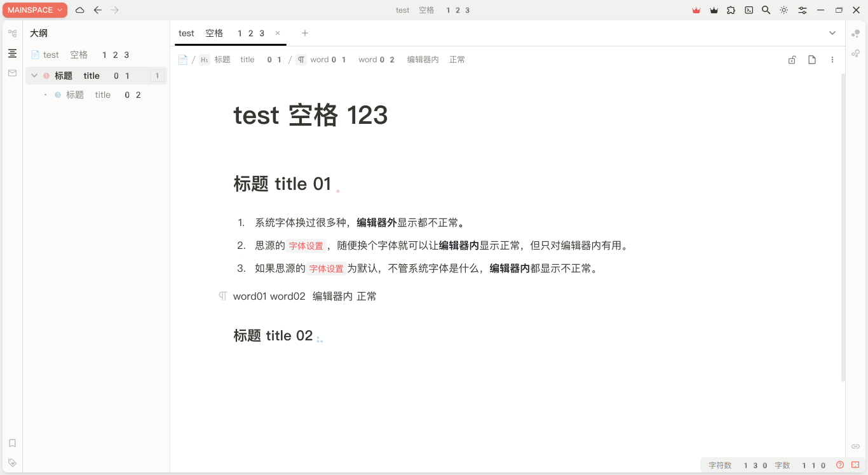Click the red sync progress indicator bottom right
Viewport: 868px width, 475px height.
click(x=855, y=464)
